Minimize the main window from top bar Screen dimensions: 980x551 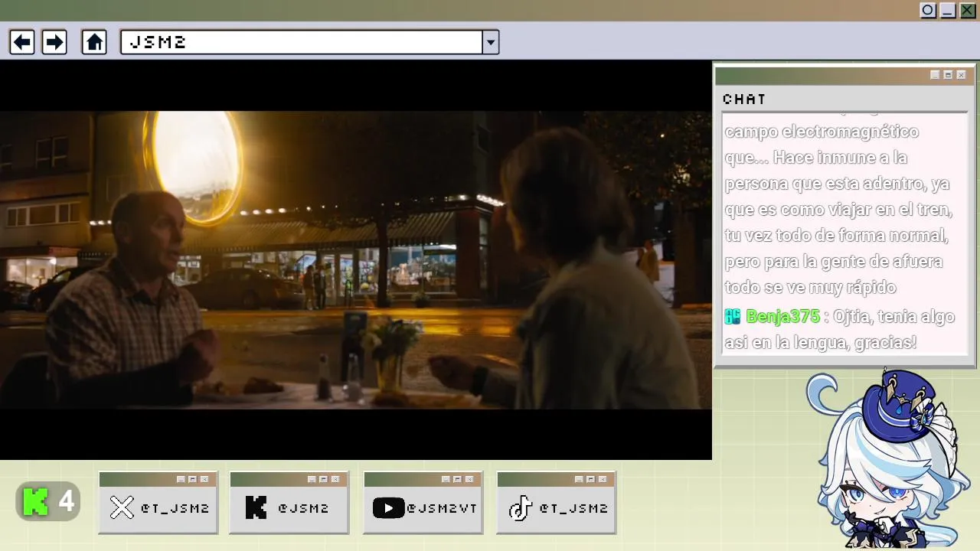[948, 10]
